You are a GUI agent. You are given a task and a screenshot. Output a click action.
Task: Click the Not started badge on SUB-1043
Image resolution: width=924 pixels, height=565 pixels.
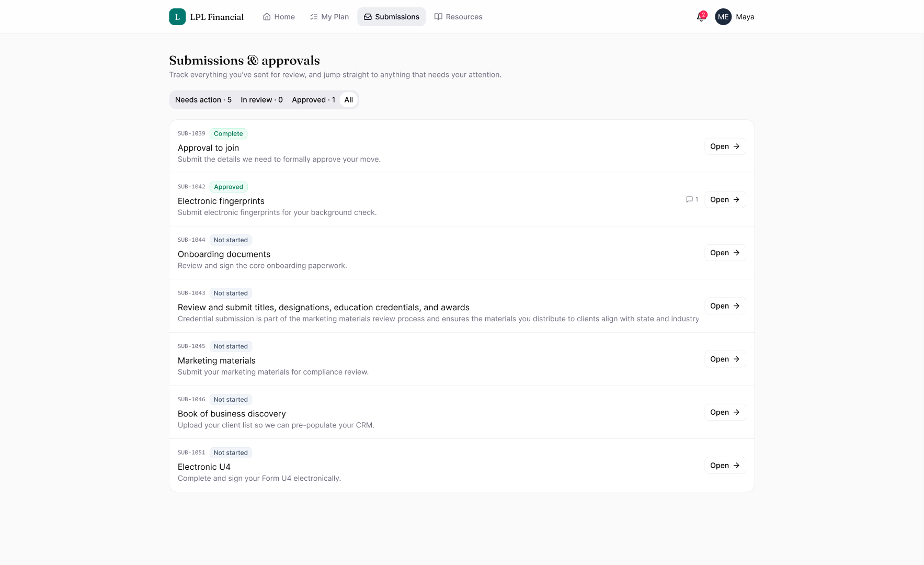(231, 293)
